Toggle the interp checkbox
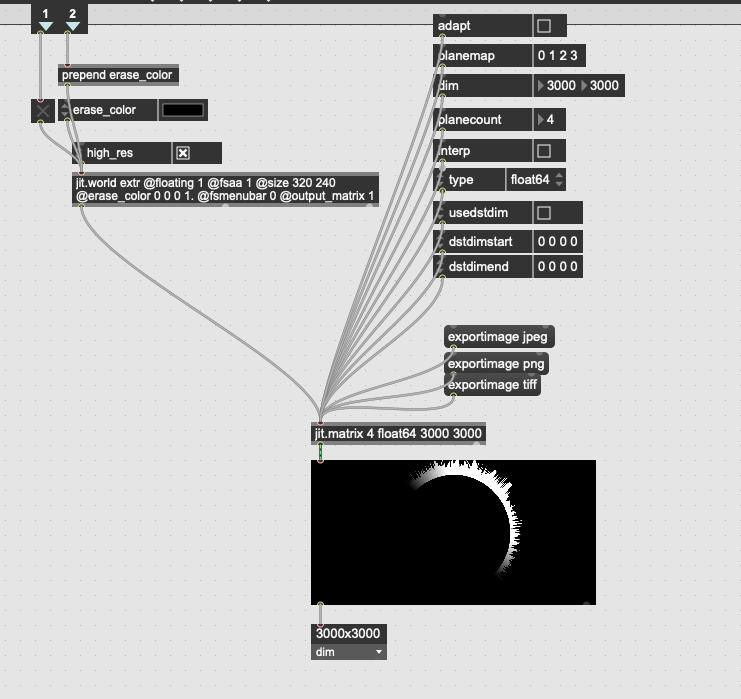The image size is (741, 699). tap(544, 151)
